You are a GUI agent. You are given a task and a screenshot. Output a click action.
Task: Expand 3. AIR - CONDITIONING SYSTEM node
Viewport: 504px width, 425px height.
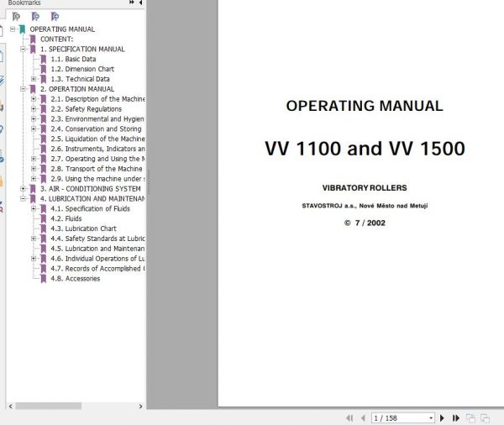coord(23,189)
